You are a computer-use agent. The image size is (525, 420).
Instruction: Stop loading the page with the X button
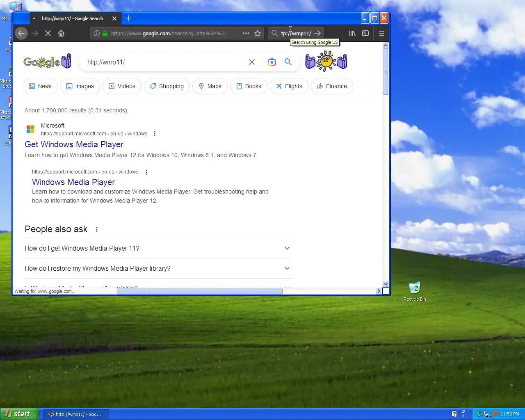click(x=48, y=33)
